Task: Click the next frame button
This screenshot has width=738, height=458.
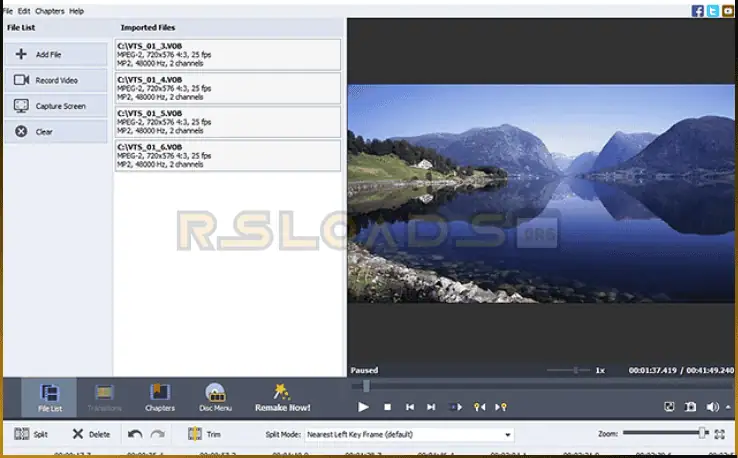Action: (431, 407)
